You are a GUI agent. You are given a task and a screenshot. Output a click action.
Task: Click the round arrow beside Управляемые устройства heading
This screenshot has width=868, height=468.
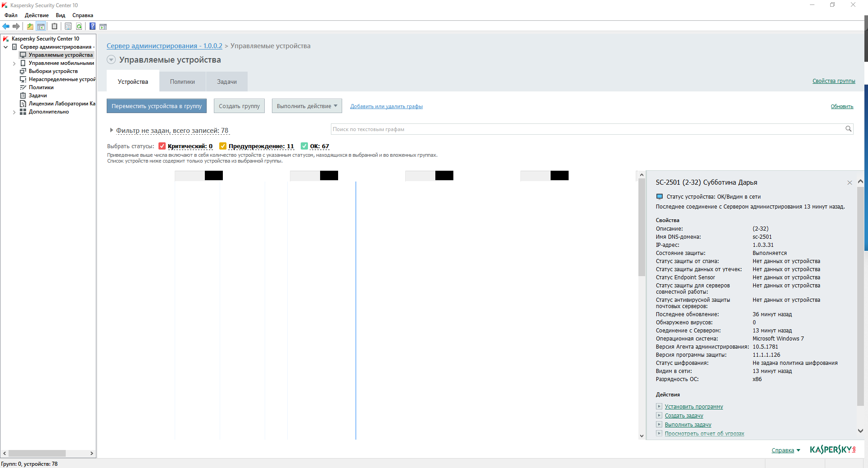(111, 59)
